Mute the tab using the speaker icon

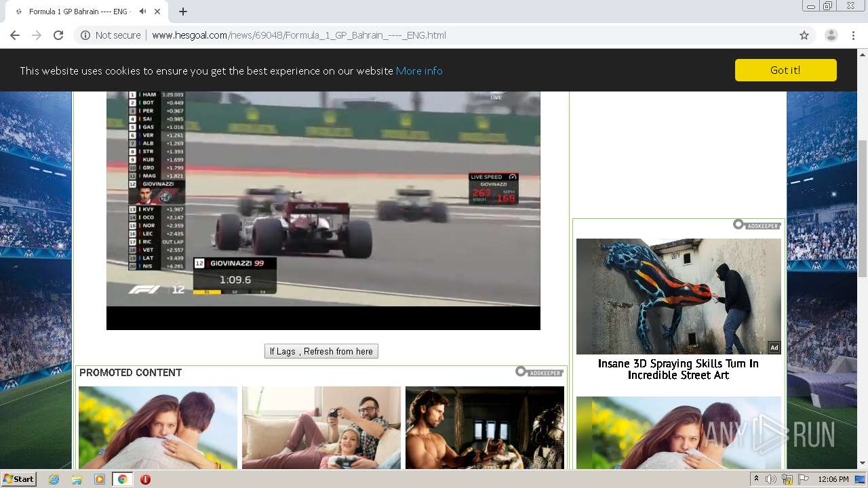142,12
